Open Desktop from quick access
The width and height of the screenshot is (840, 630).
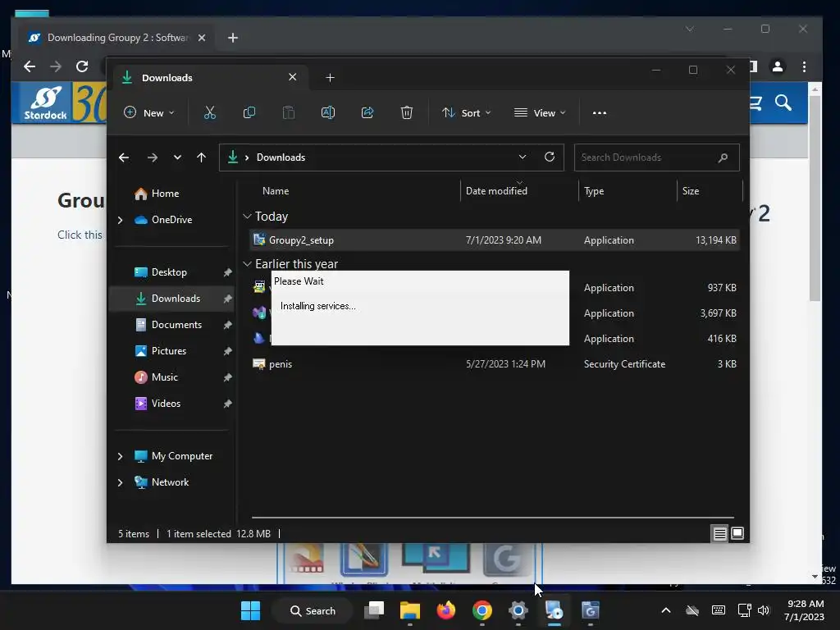(169, 272)
